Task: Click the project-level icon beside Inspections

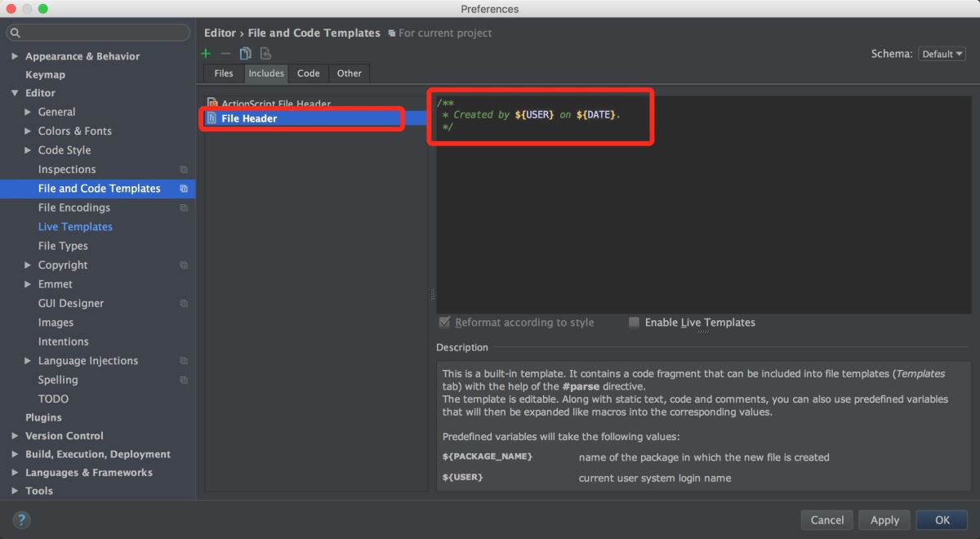Action: pos(184,170)
